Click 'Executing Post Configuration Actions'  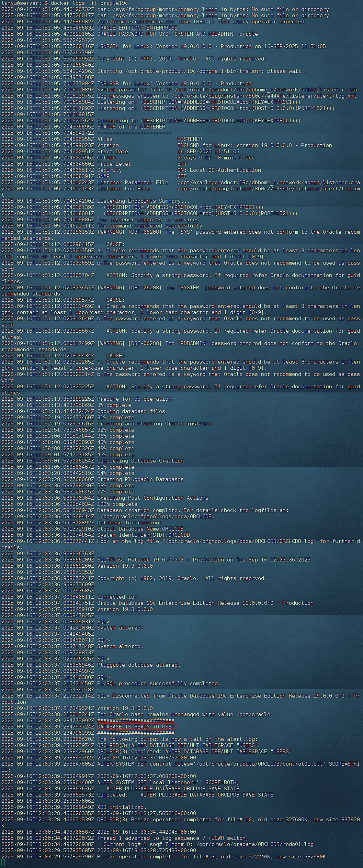point(153,498)
